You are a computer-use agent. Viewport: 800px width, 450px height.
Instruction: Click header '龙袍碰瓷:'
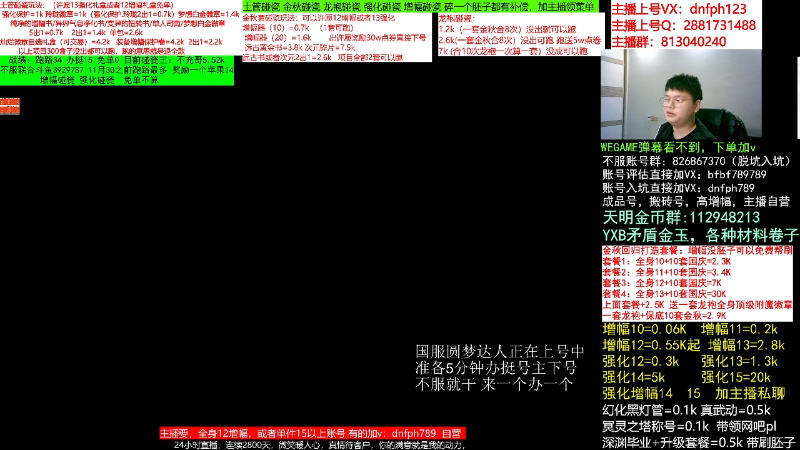point(457,18)
